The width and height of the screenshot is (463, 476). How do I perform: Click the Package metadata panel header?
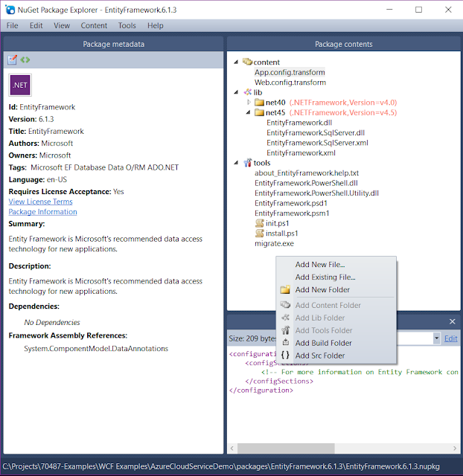pos(113,44)
